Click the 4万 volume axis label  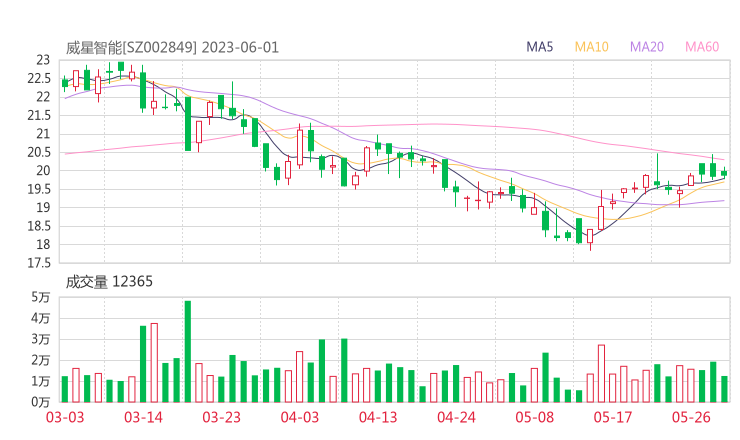coord(41,318)
